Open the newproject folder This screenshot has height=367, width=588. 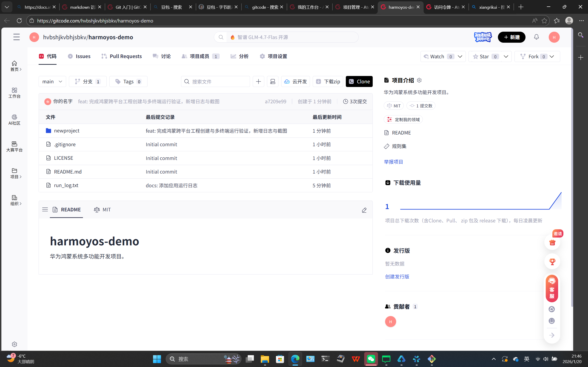(67, 131)
